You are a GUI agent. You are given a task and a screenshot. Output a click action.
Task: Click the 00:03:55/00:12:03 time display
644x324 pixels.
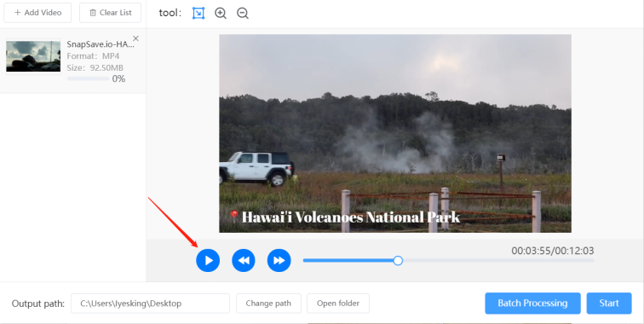tap(552, 251)
